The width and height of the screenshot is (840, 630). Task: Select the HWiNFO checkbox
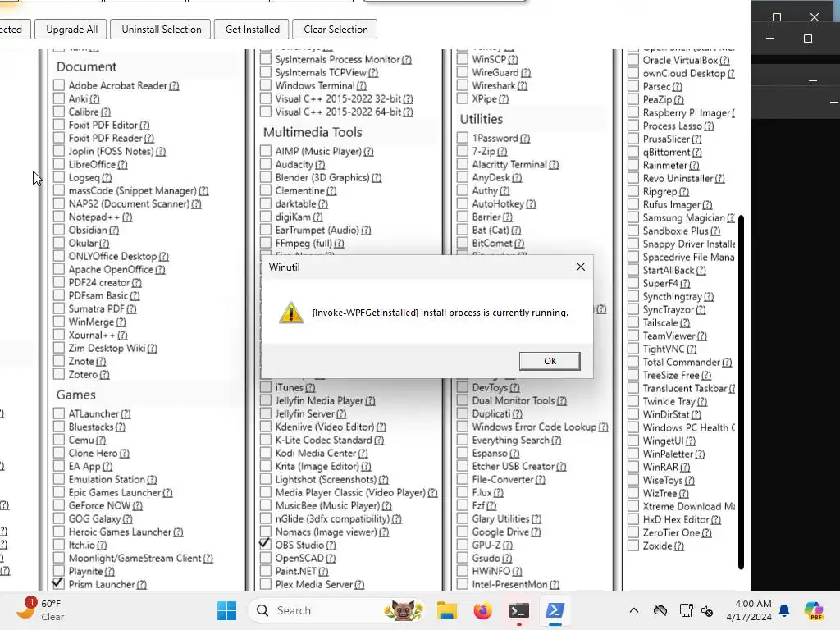pyautogui.click(x=463, y=571)
